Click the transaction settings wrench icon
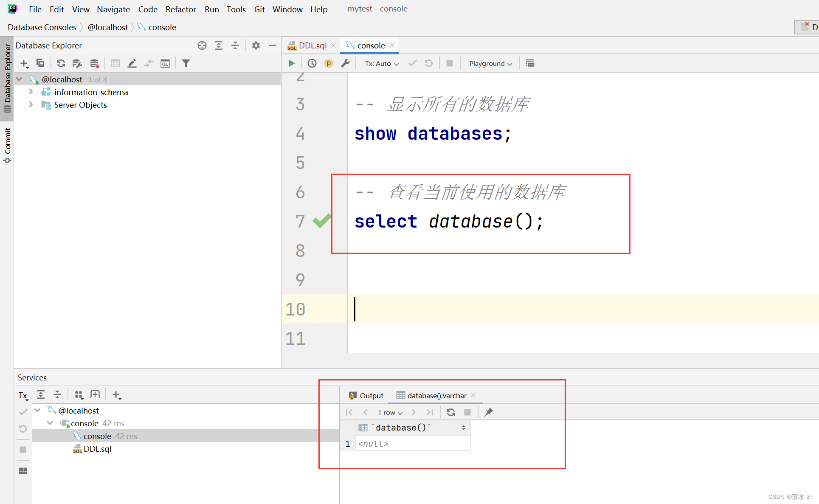819x504 pixels. [346, 63]
